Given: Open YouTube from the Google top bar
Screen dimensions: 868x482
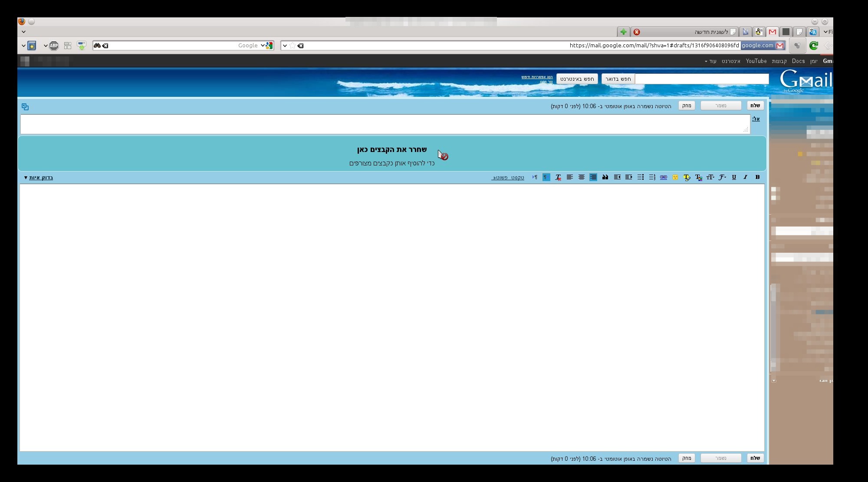Looking at the screenshot, I should click(x=756, y=61).
